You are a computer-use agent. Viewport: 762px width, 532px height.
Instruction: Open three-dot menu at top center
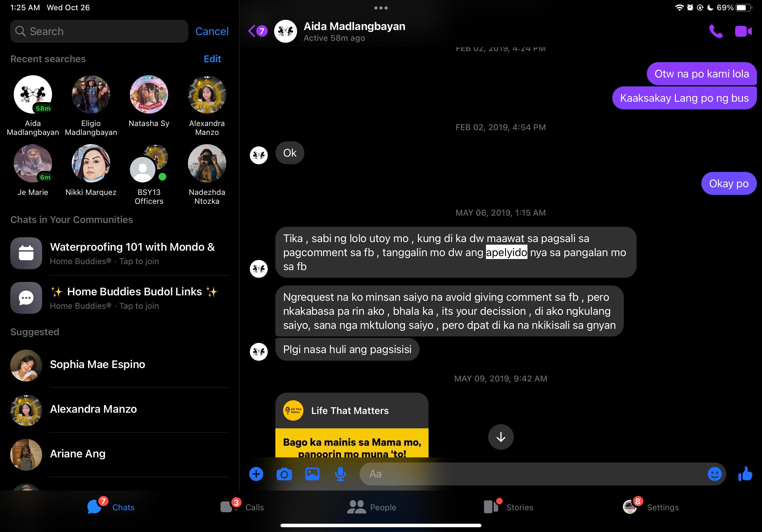coord(381,8)
